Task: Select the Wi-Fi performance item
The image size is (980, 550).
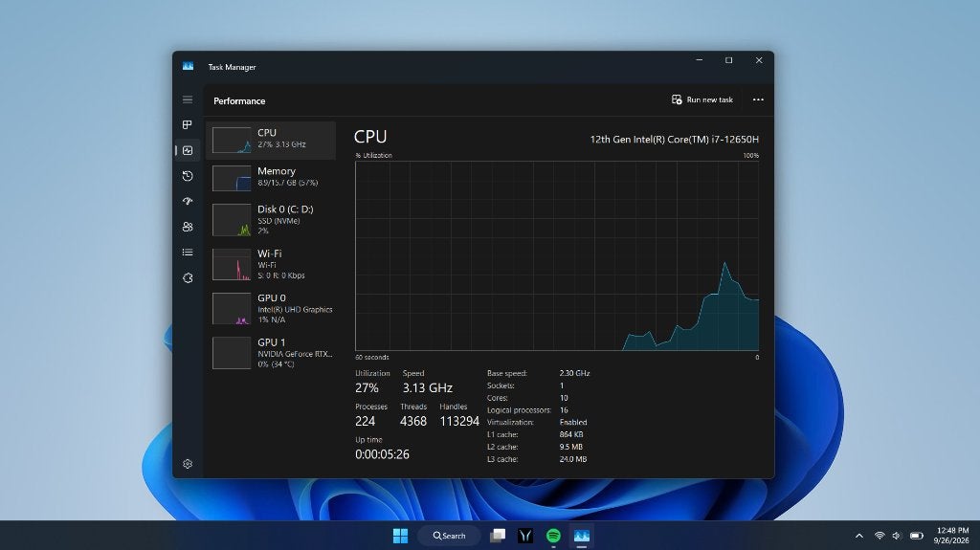Action: [x=271, y=264]
